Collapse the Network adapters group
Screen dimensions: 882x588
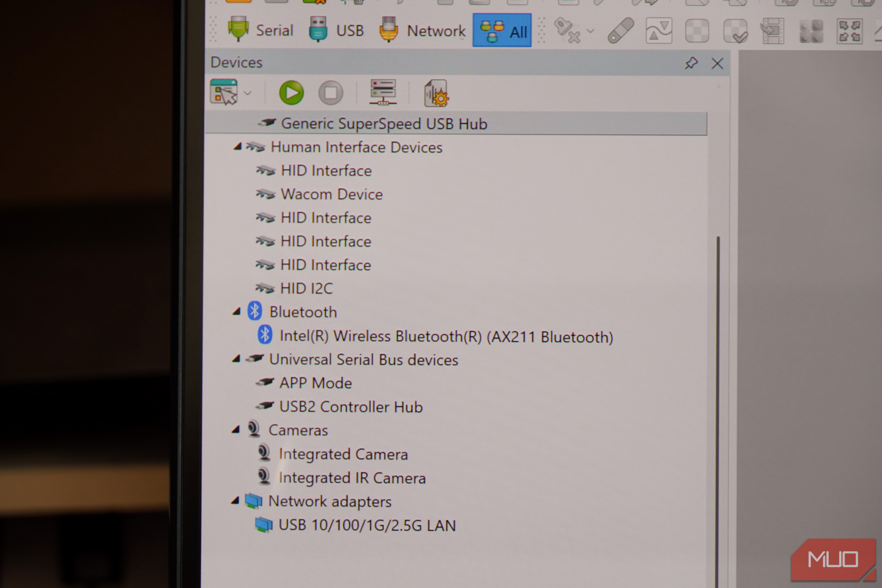[235, 501]
